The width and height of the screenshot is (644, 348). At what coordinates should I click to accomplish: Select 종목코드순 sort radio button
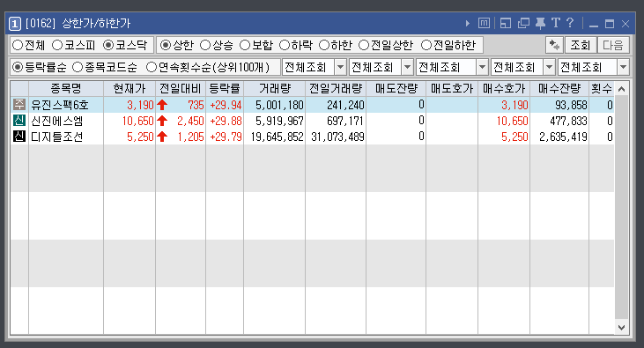tap(78, 67)
